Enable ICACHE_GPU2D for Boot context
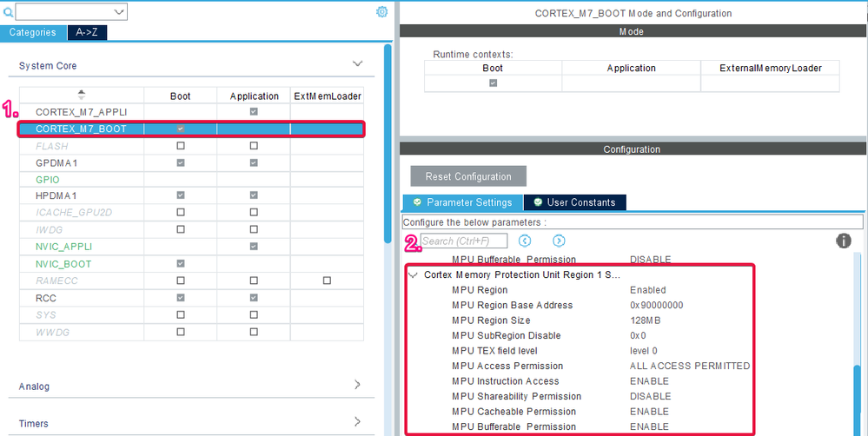 coord(181,212)
